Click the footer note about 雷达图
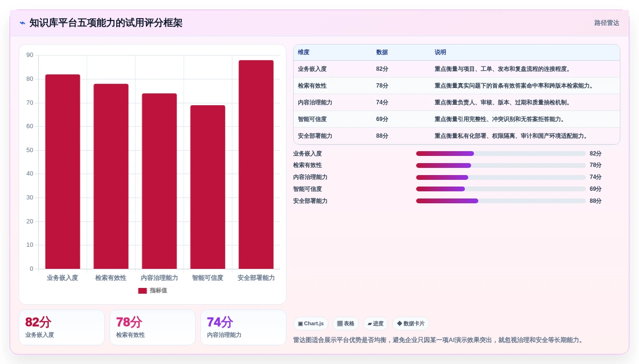The height and width of the screenshot is (364, 639). click(439, 340)
